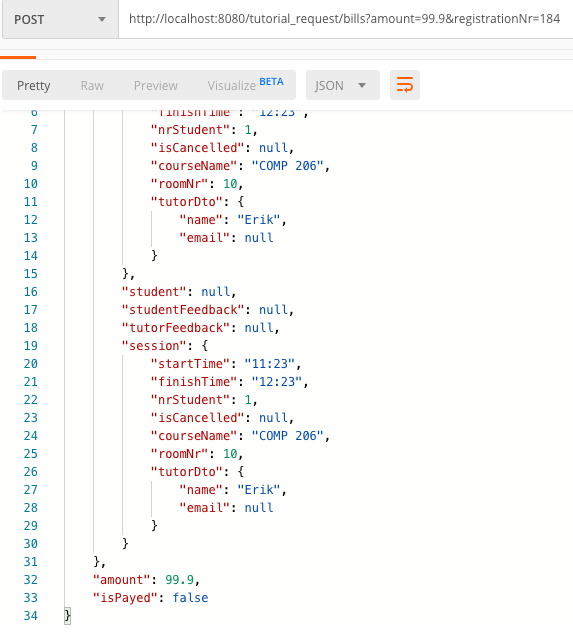Click the "isPayed" false value
Image resolution: width=573 pixels, height=633 pixels.
(190, 598)
